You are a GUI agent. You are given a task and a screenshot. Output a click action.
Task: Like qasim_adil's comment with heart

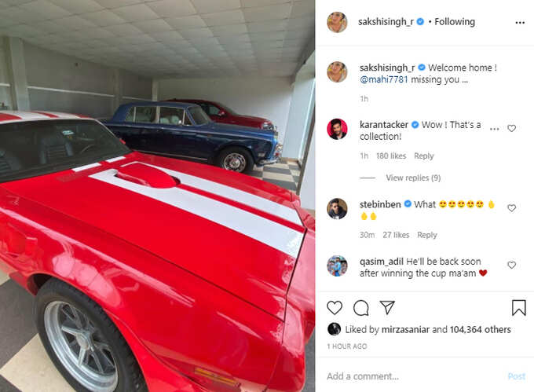(x=511, y=265)
